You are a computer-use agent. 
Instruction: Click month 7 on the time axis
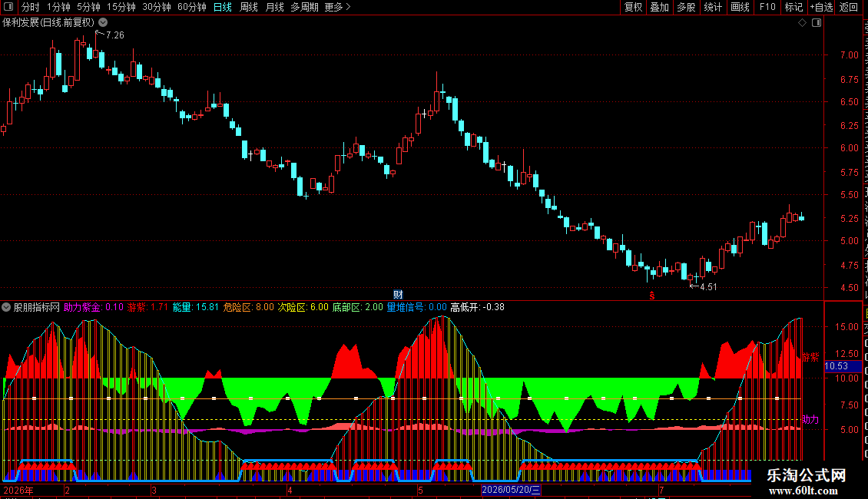(661, 490)
